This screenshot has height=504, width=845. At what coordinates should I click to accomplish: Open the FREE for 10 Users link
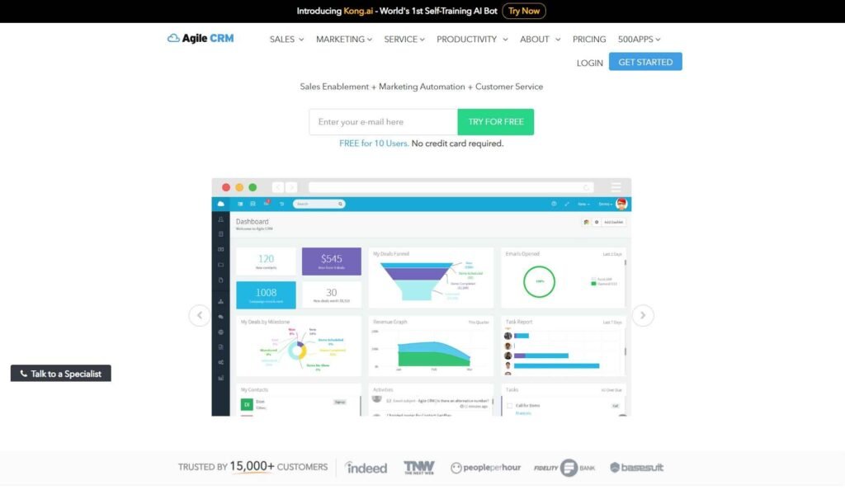point(374,144)
